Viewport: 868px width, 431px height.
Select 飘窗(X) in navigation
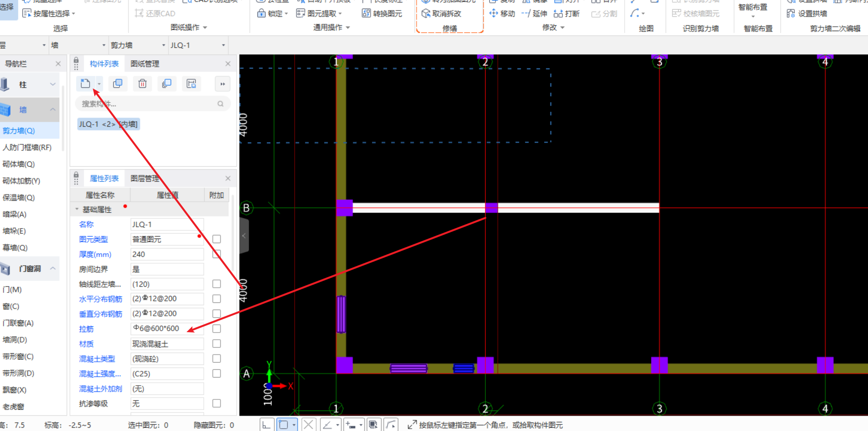(x=15, y=390)
